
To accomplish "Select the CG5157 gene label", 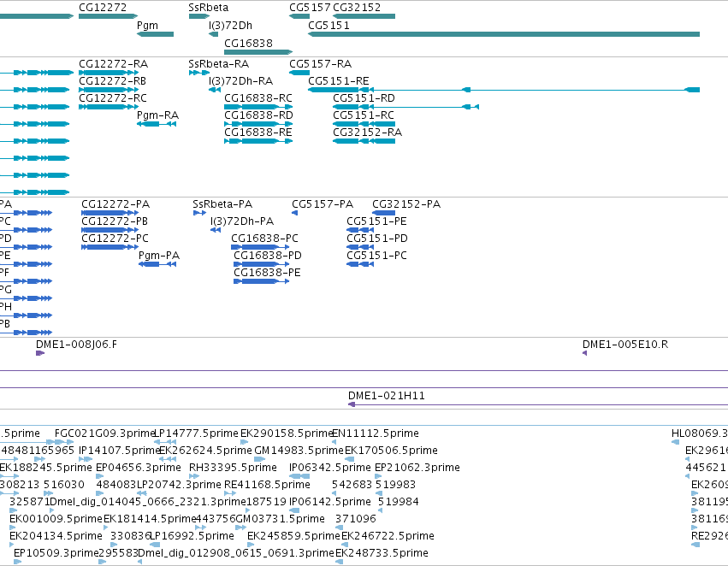I will (310, 8).
